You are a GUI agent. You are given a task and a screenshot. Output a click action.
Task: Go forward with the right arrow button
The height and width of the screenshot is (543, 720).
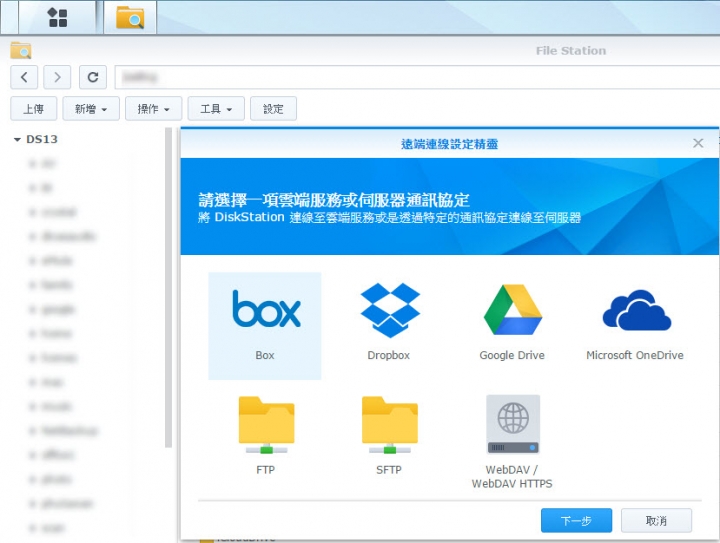pyautogui.click(x=57, y=77)
